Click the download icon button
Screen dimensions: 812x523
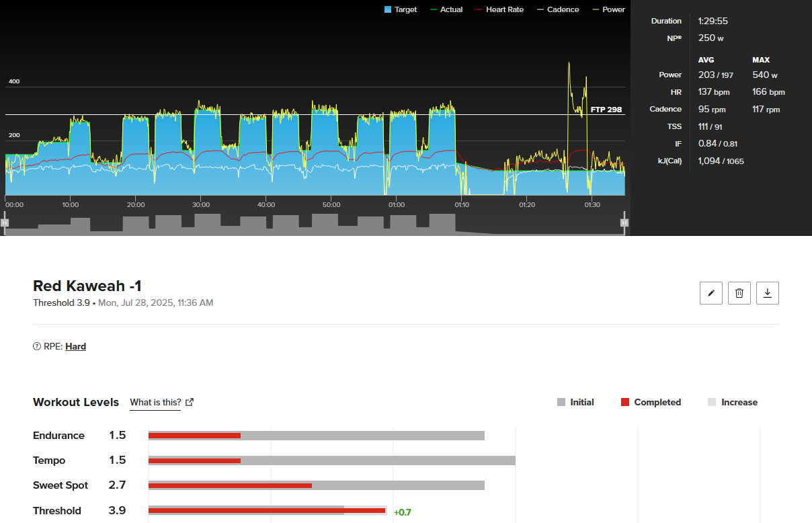768,293
